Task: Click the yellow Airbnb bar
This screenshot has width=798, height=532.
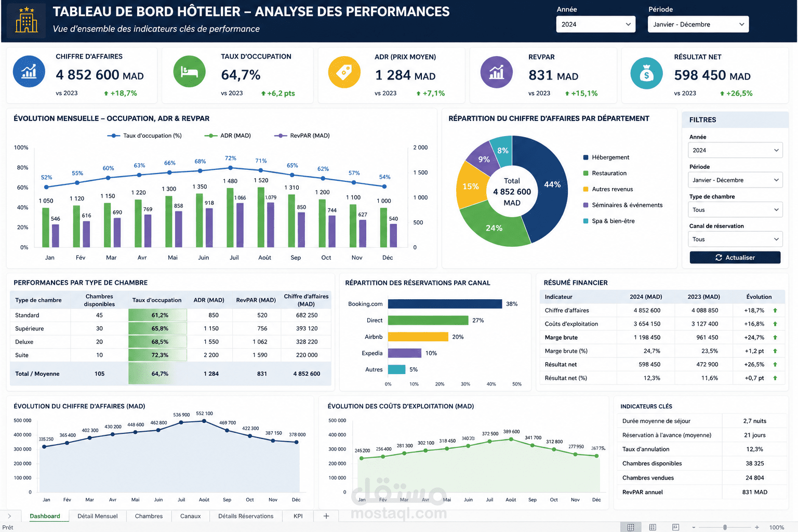Action: click(x=418, y=337)
